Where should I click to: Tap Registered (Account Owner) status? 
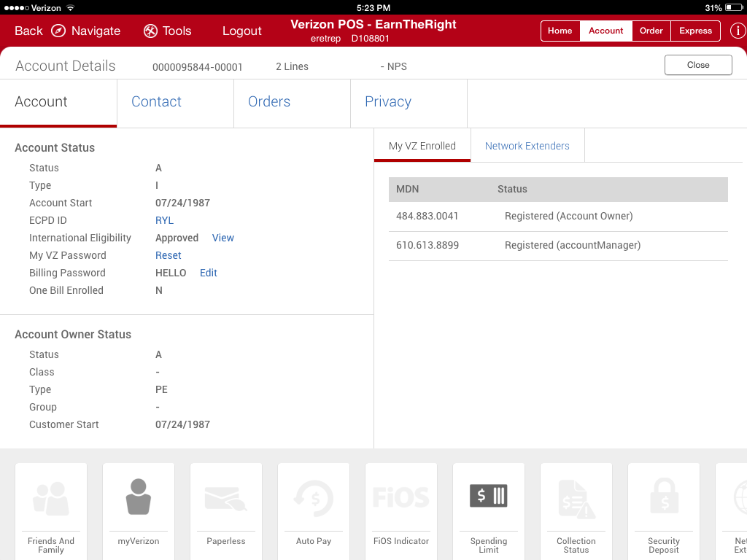pos(569,216)
